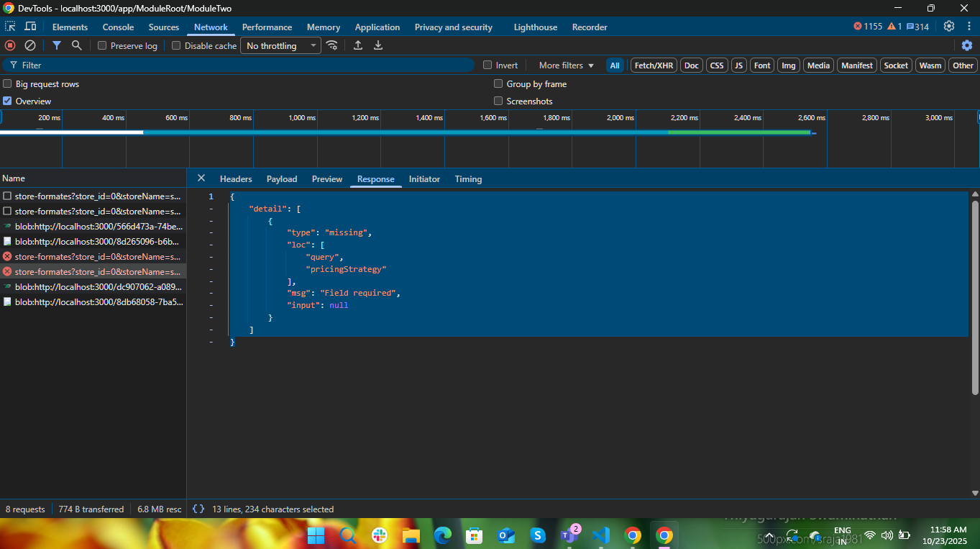Image resolution: width=980 pixels, height=549 pixels.
Task: Click the stop recording network log icon
Action: (x=10, y=45)
